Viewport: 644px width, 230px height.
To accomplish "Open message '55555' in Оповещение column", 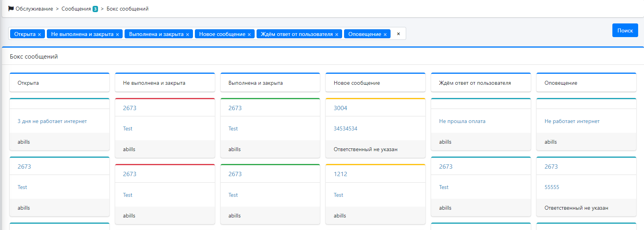I will pyautogui.click(x=551, y=187).
